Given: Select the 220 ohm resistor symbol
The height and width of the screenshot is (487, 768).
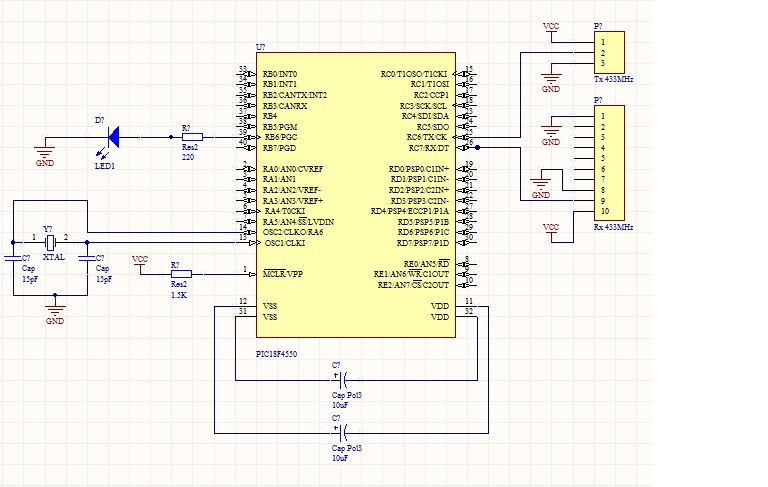Looking at the screenshot, I should (192, 137).
